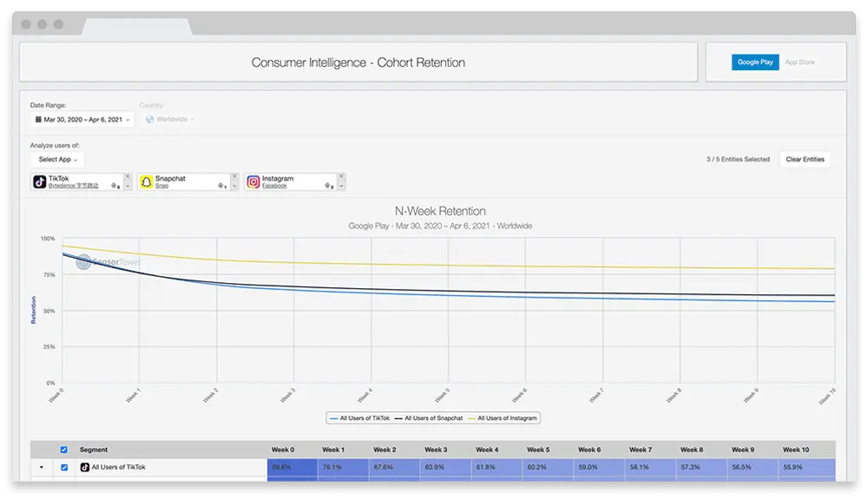Click the Snapchat platform count icon
Screen dimensions: 868x499
coord(222,186)
